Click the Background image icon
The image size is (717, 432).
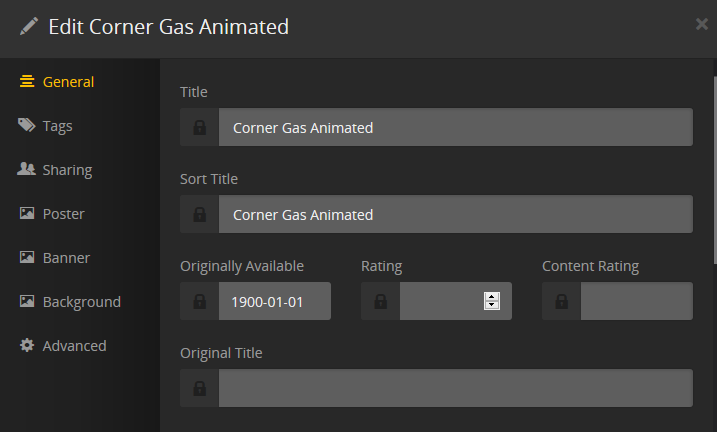(x=27, y=302)
